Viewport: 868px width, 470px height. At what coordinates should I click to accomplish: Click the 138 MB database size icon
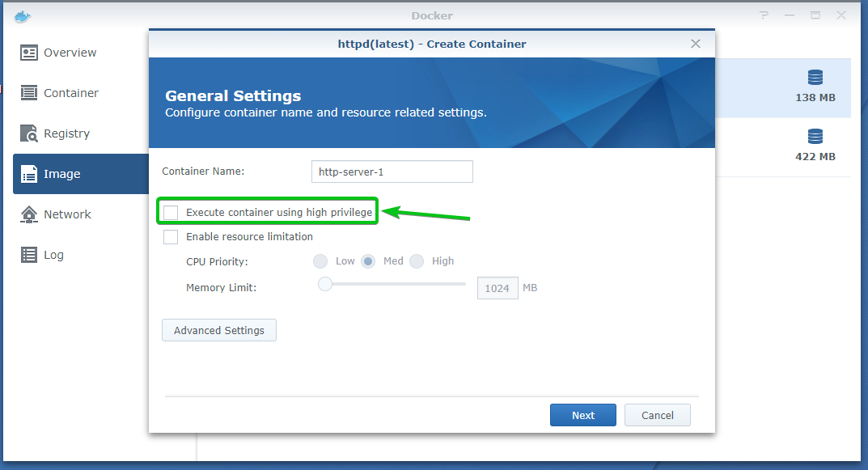coord(815,78)
